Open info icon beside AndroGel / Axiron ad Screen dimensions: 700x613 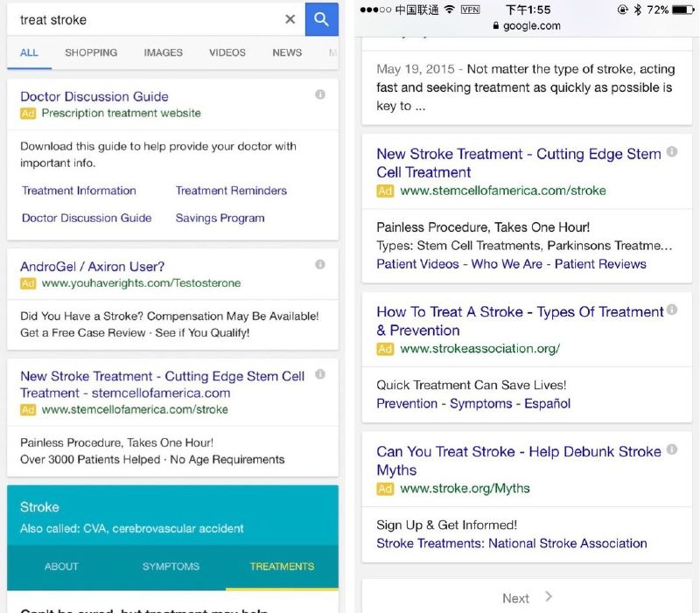[x=320, y=264]
